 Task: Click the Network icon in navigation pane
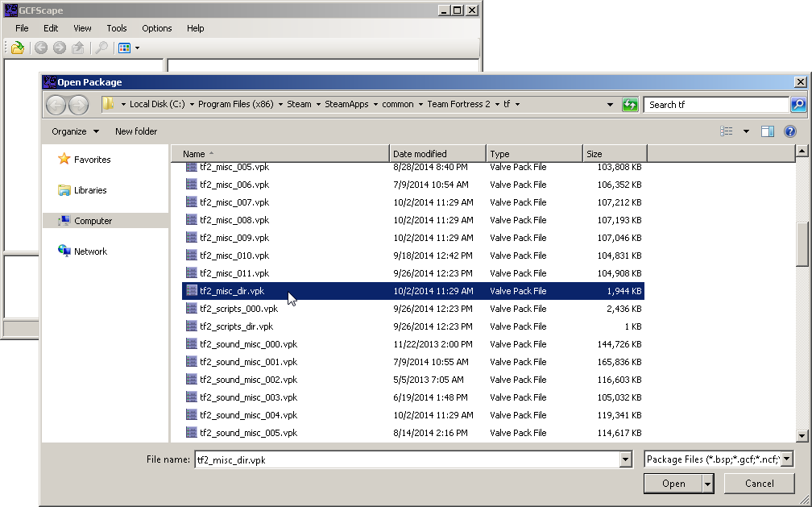pos(64,251)
